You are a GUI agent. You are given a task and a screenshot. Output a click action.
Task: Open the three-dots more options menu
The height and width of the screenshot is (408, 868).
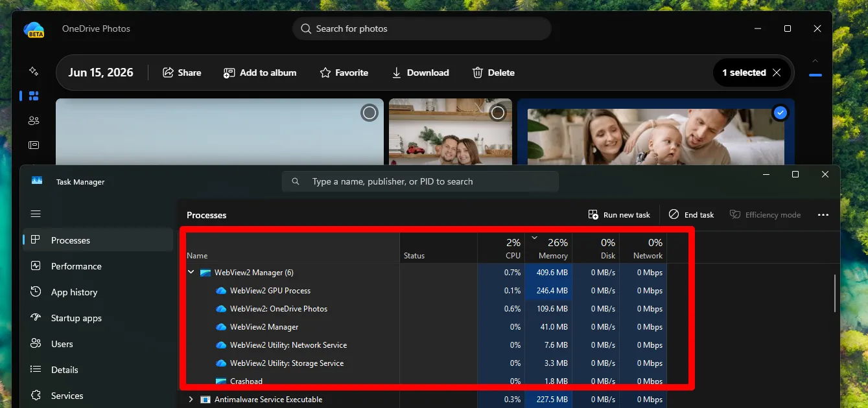pos(823,215)
